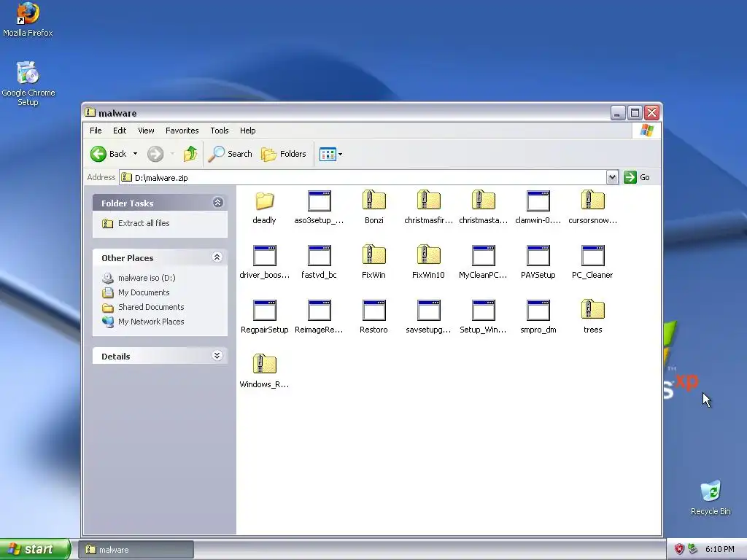
Task: Select Google Chrome Setup desktop icon
Action: tap(28, 84)
